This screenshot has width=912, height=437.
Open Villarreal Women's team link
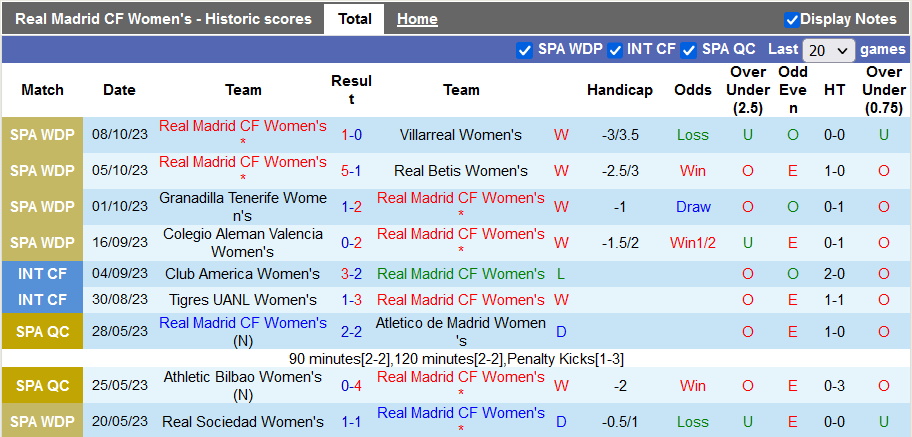pyautogui.click(x=460, y=135)
